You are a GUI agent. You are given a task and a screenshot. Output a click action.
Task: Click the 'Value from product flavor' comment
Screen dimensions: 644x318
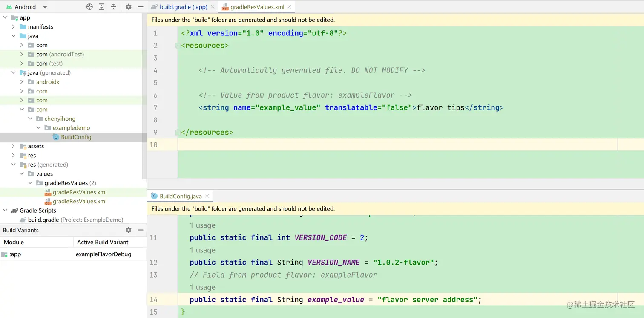pos(305,95)
